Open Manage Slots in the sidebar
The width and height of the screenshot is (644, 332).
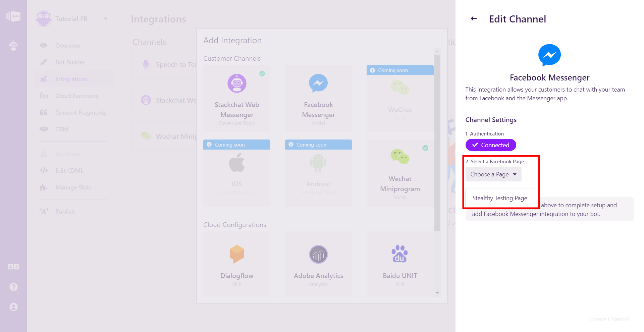74,187
